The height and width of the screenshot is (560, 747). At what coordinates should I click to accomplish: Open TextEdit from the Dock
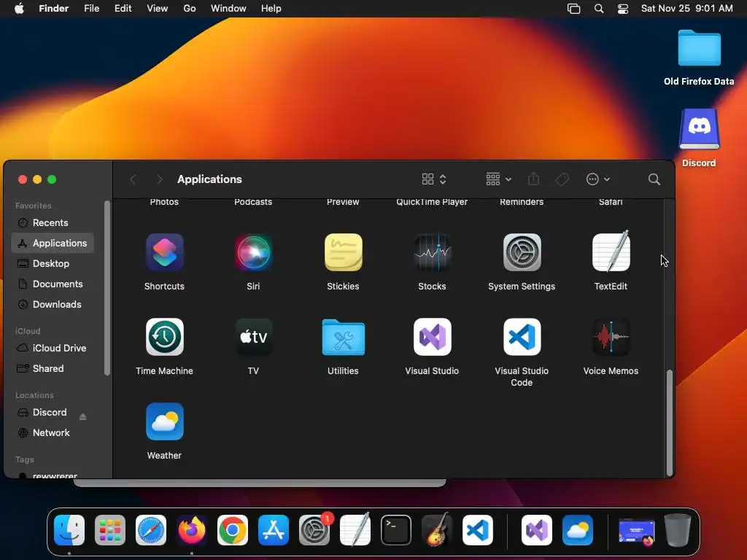[x=355, y=529]
